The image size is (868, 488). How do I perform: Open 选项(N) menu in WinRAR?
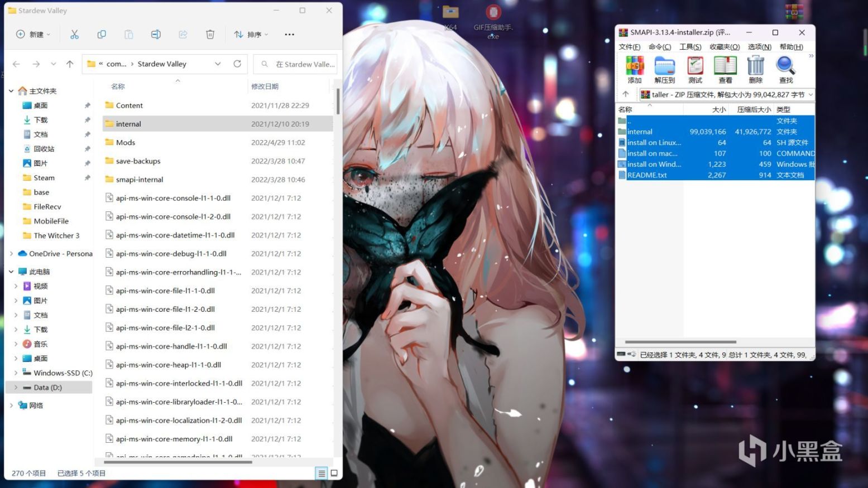760,47
